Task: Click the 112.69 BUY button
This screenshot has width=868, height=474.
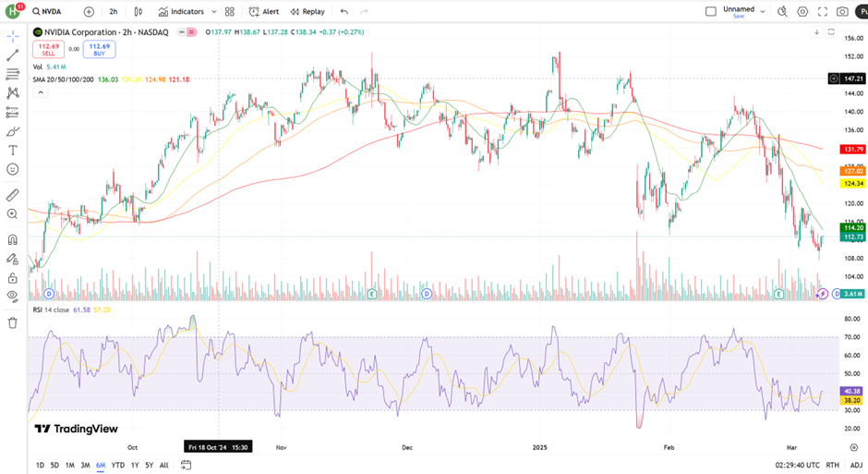Action: tap(99, 49)
